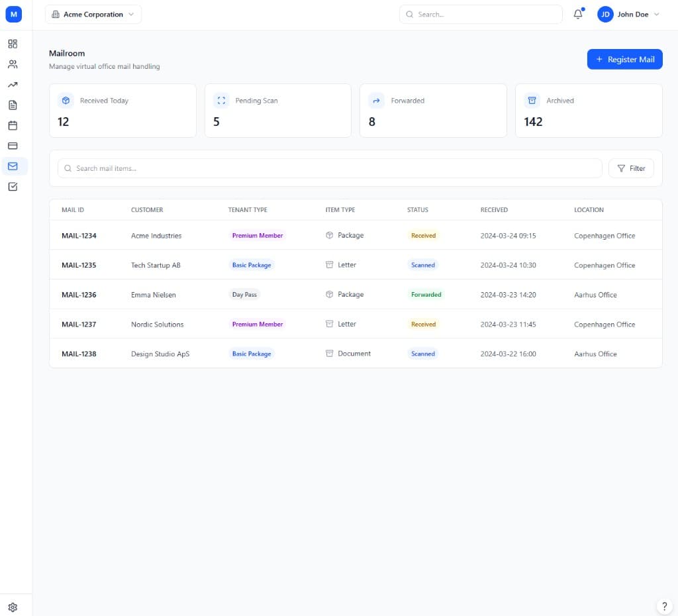678x616 pixels.
Task: Open mail item MAIL-1235
Action: (79, 265)
